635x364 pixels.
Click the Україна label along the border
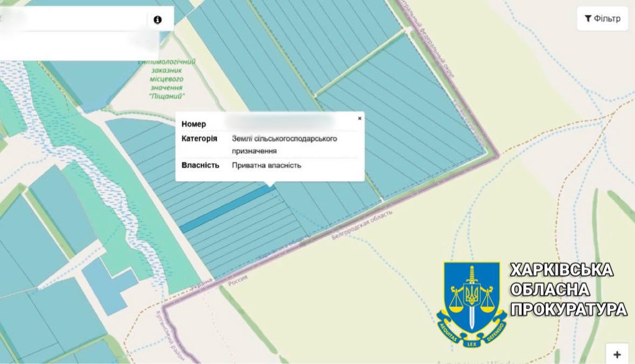click(202, 287)
